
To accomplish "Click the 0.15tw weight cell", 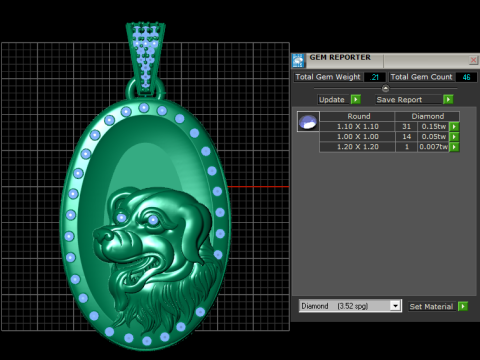I will 433,127.
